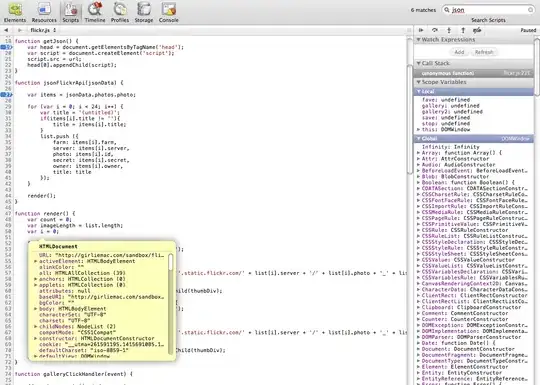Screen dimensions: 540x385
Task: Expand the this: DOMWindow entry
Action: click(x=419, y=129)
